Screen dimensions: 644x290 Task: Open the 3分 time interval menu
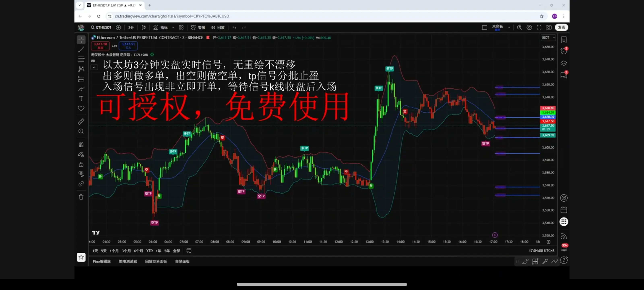(131, 28)
